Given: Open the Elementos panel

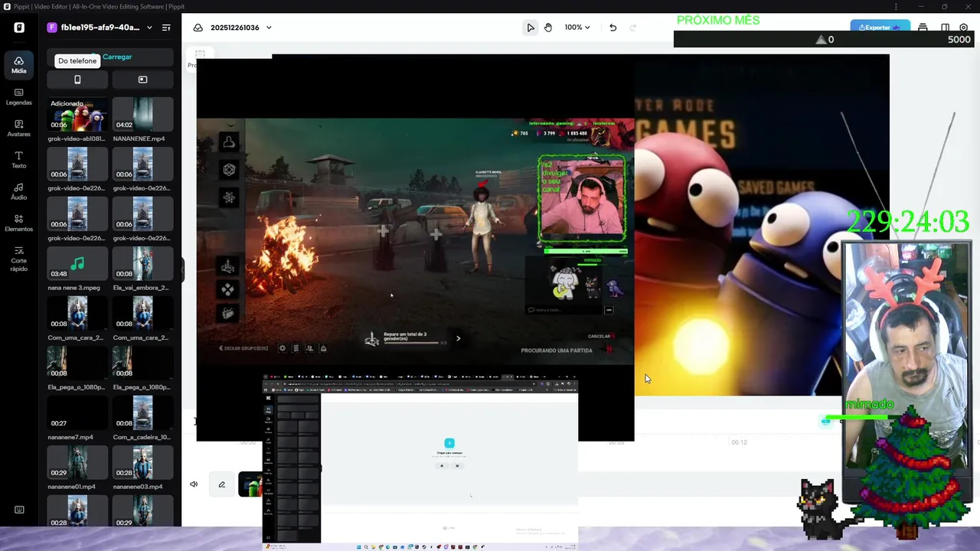Looking at the screenshot, I should pyautogui.click(x=18, y=223).
